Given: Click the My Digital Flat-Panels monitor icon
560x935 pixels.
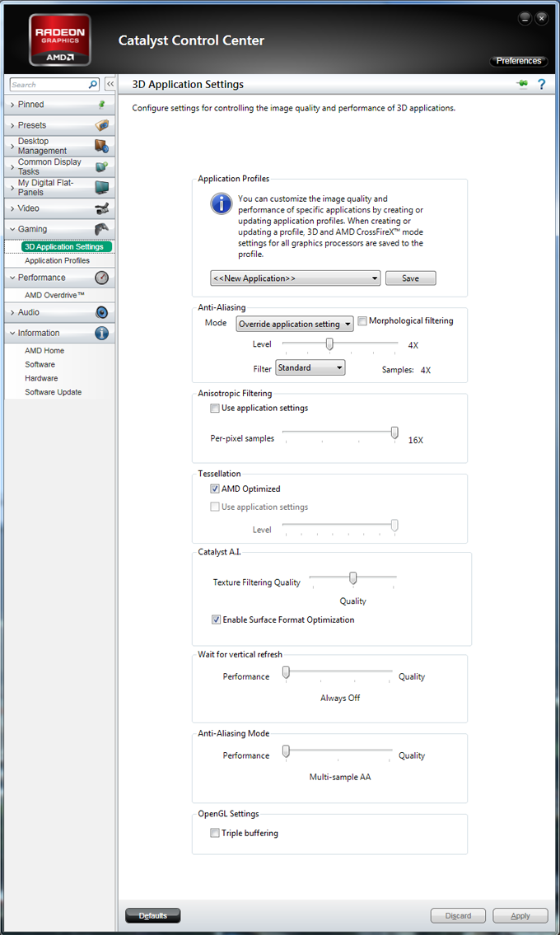Looking at the screenshot, I should pos(102,188).
